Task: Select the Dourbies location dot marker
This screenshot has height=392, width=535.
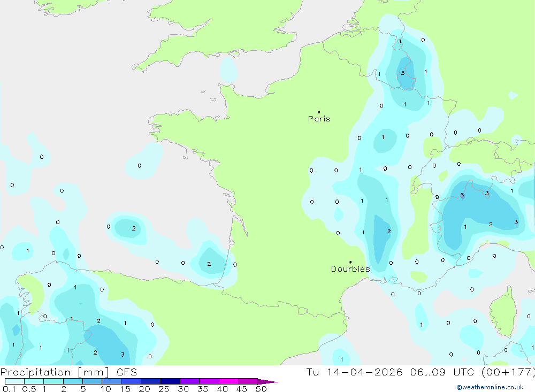Action: pyautogui.click(x=350, y=262)
